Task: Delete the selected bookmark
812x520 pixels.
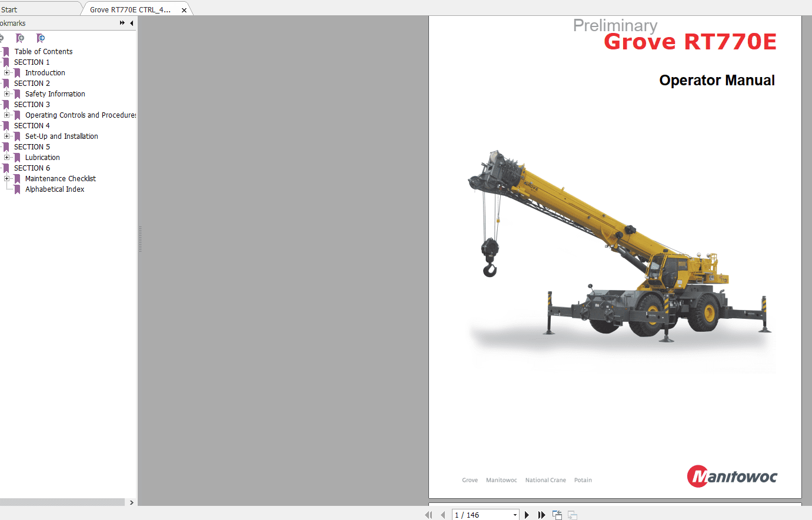Action: 2,38
